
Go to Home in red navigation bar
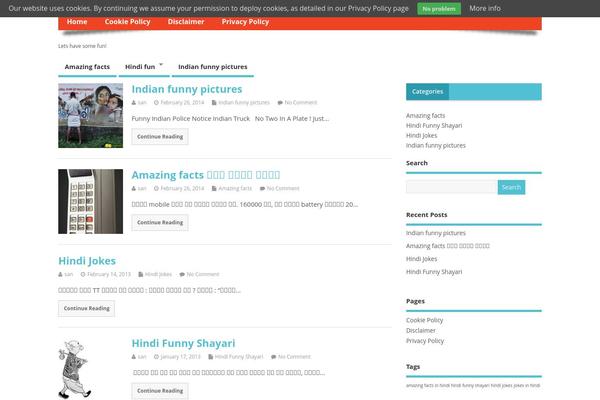[77, 22]
